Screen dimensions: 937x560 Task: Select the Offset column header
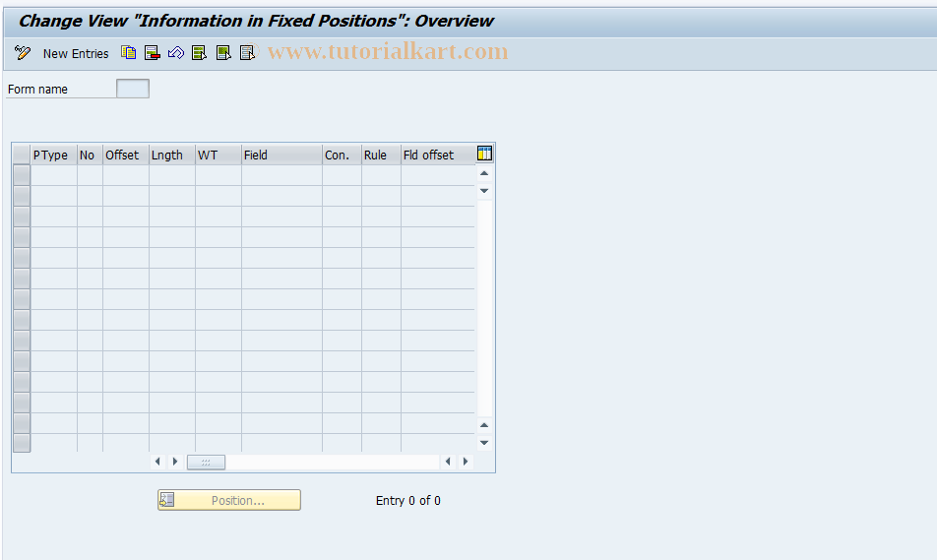[x=126, y=155]
